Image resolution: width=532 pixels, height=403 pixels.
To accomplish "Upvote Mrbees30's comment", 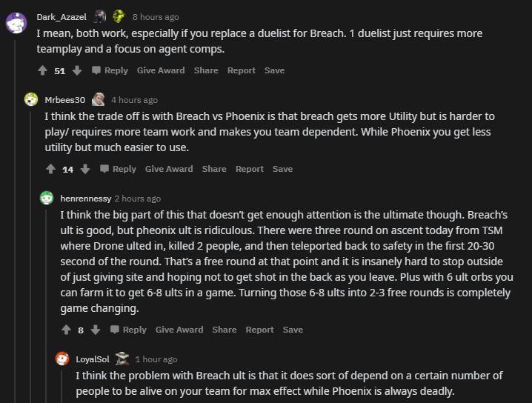I will 50,169.
